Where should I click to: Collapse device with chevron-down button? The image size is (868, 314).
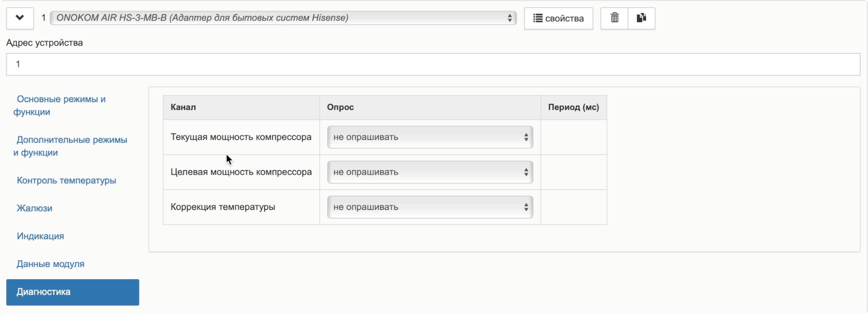[x=20, y=18]
